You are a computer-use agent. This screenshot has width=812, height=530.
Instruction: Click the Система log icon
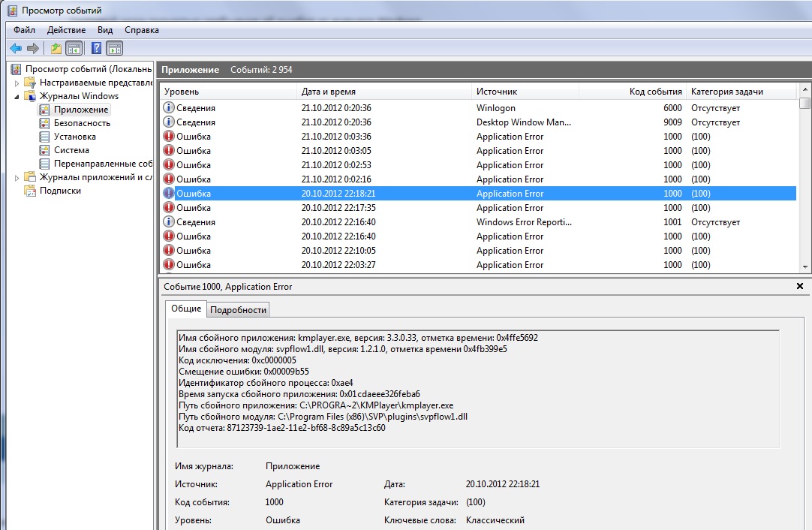pyautogui.click(x=44, y=150)
